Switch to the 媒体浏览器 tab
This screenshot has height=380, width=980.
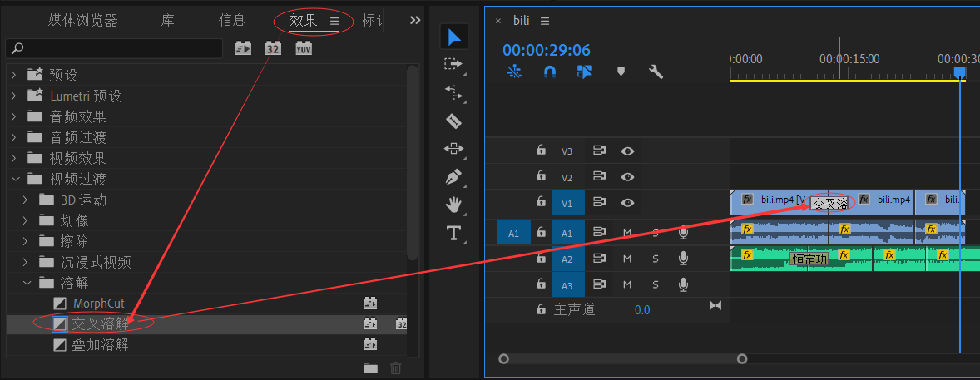[x=83, y=21]
